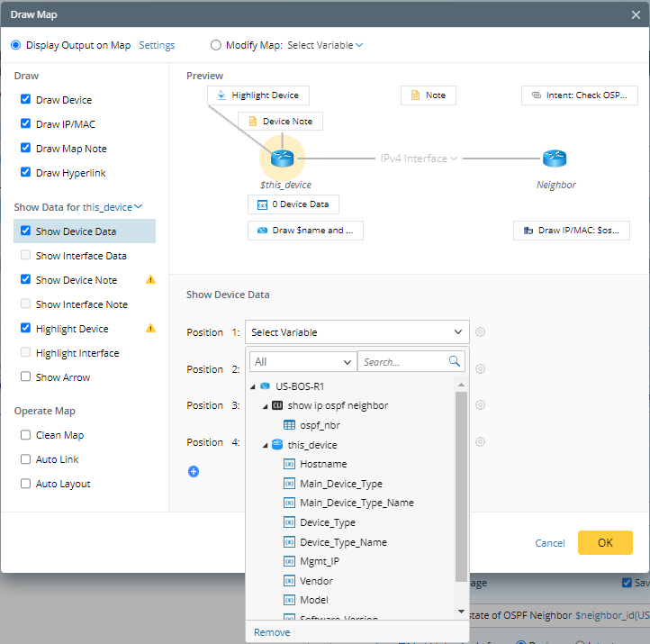Open gear settings for Position 1
The width and height of the screenshot is (650, 644).
coord(481,332)
